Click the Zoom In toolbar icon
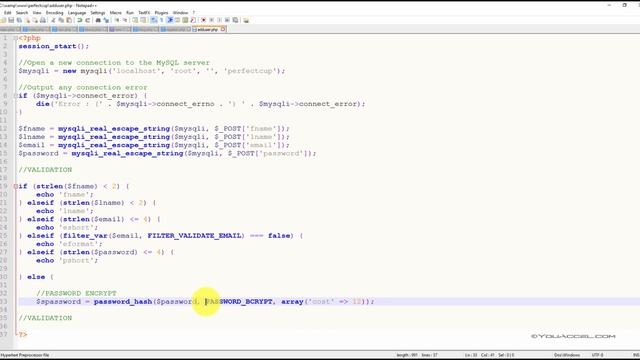This screenshot has width=640, height=360. pos(118,20)
